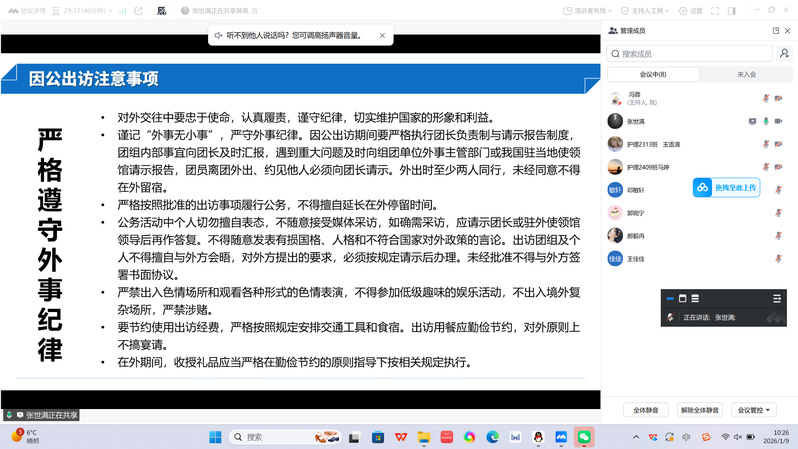The image size is (798, 449).
Task: Open the WeChat icon in the taskbar
Action: tap(584, 437)
